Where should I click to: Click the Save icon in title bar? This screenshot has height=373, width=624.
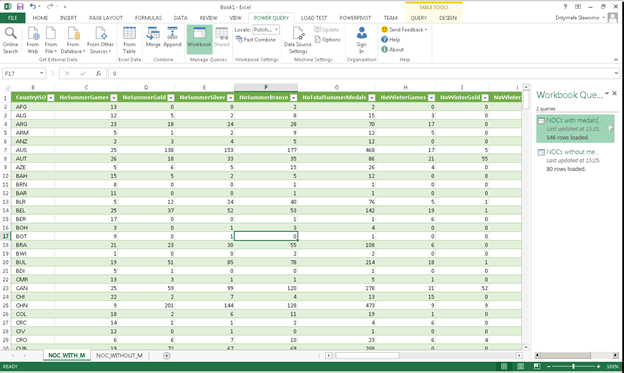[20, 6]
